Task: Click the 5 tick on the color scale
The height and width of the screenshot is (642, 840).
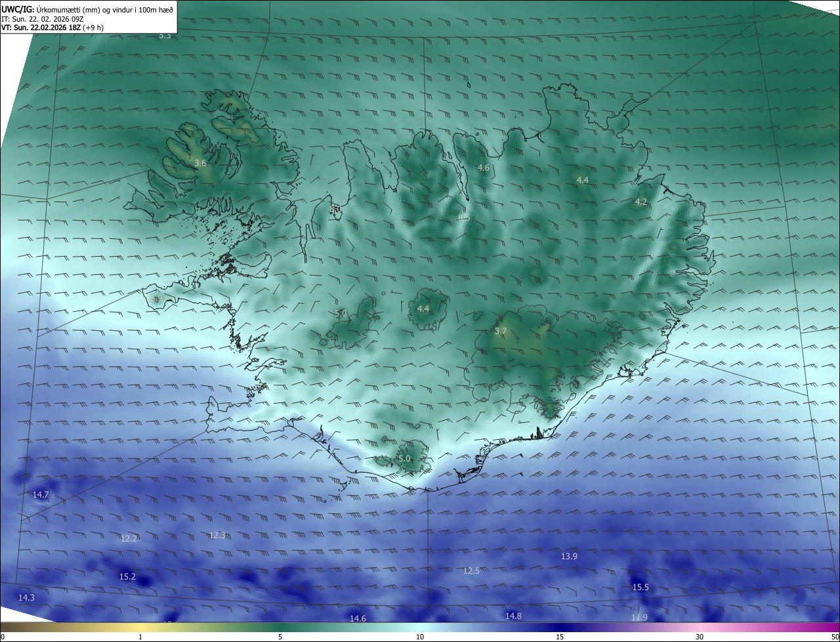Action: (x=280, y=637)
